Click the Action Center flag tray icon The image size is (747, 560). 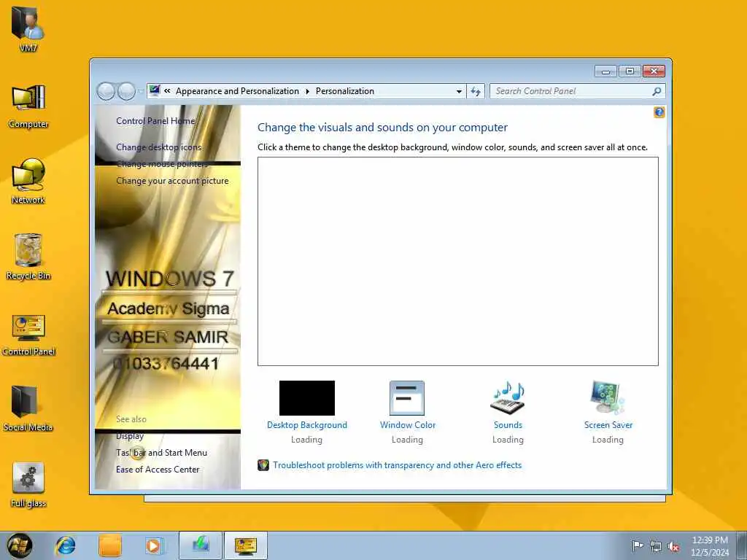pos(638,545)
